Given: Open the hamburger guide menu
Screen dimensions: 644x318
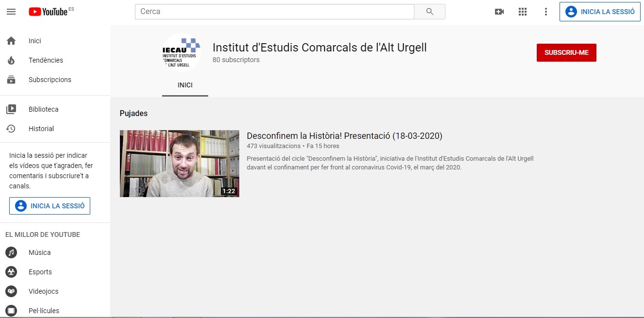Looking at the screenshot, I should (x=11, y=12).
